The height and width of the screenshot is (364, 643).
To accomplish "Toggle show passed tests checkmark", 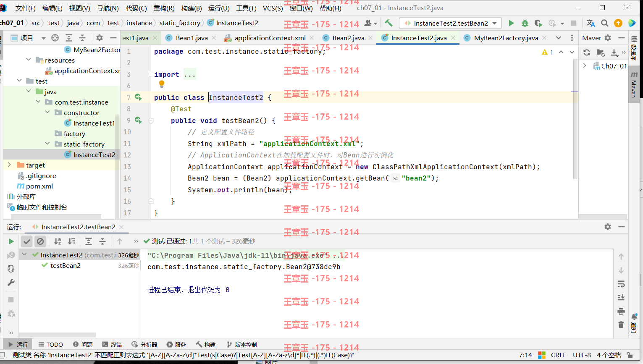I will 27,241.
